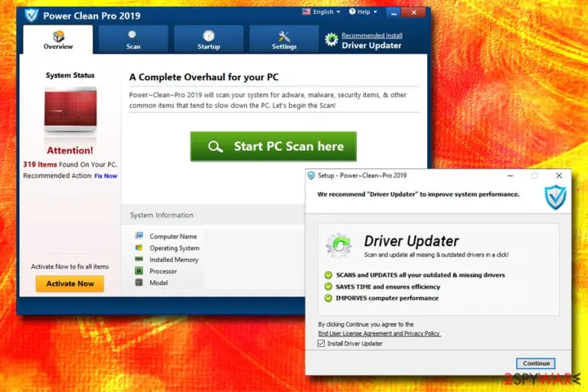Screen dimensions: 588x392
Task: Click the Fix Now link
Action: point(106,176)
